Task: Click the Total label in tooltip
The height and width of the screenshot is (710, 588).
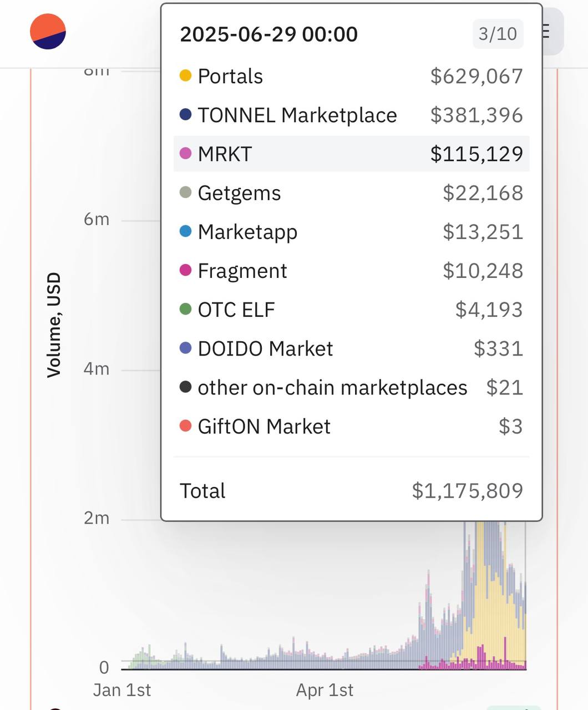Action: (x=202, y=491)
